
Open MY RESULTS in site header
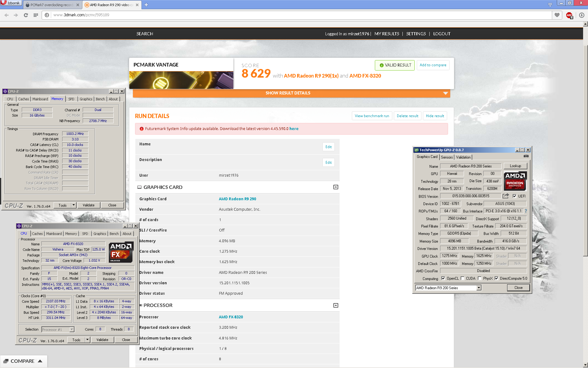(387, 34)
